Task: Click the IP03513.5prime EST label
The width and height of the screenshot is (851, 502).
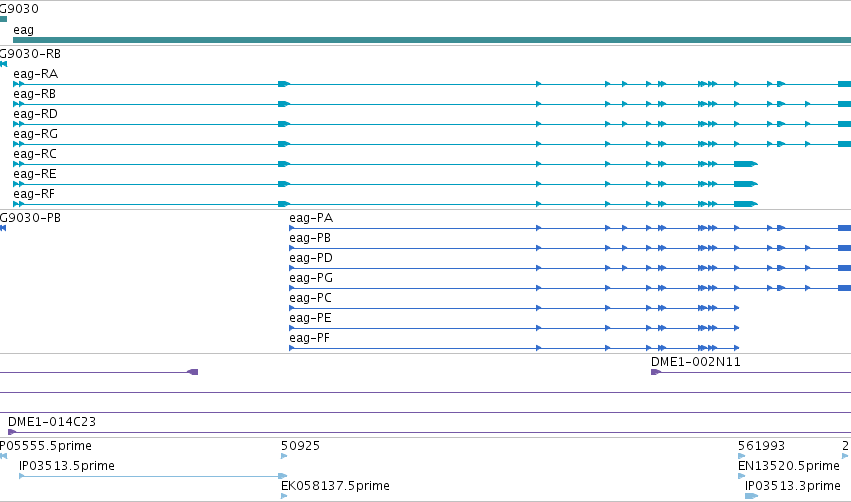Action: click(67, 466)
